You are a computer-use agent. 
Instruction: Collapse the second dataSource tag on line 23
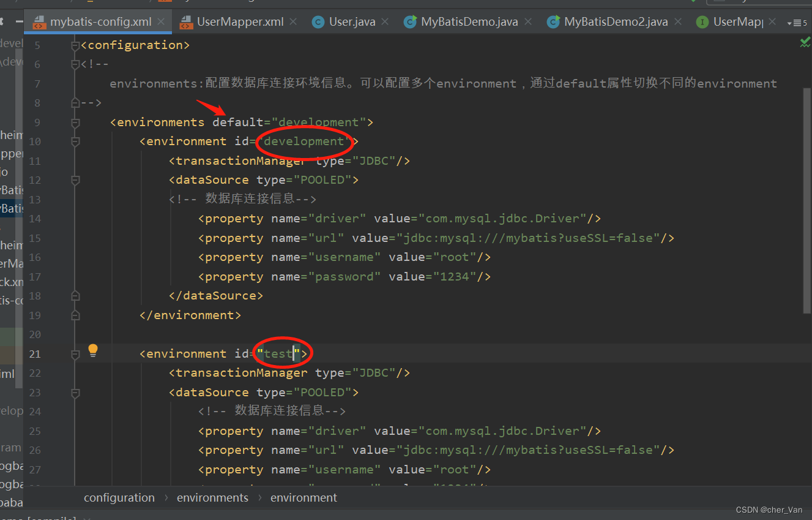75,393
